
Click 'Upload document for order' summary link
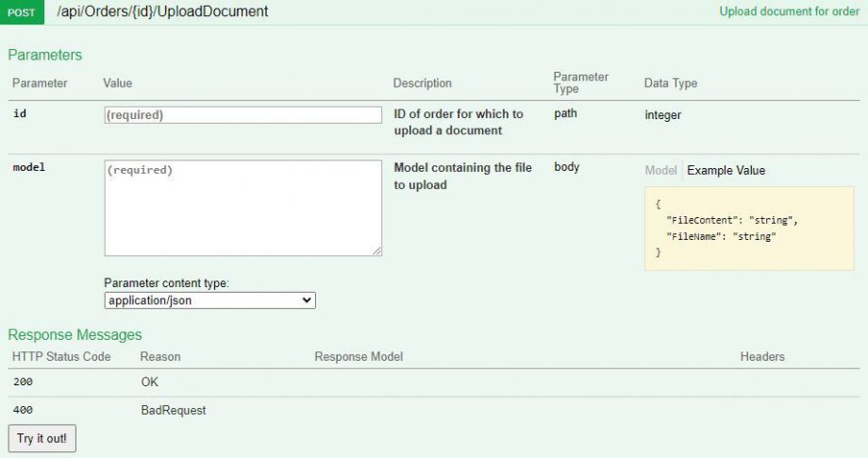pos(789,11)
